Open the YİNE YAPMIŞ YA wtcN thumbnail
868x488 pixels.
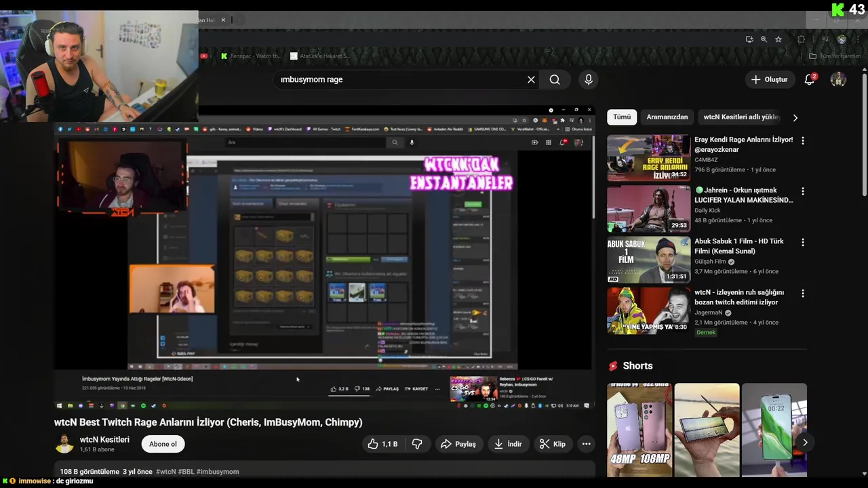pyautogui.click(x=649, y=311)
